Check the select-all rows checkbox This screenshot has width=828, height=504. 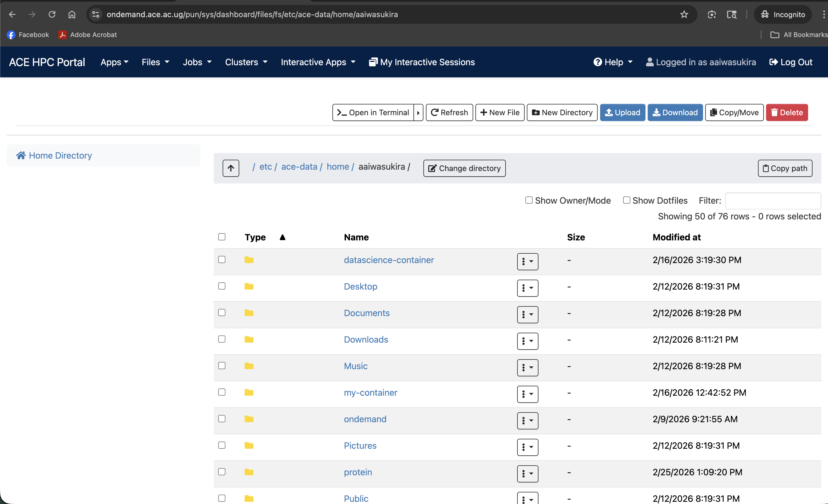(x=222, y=237)
